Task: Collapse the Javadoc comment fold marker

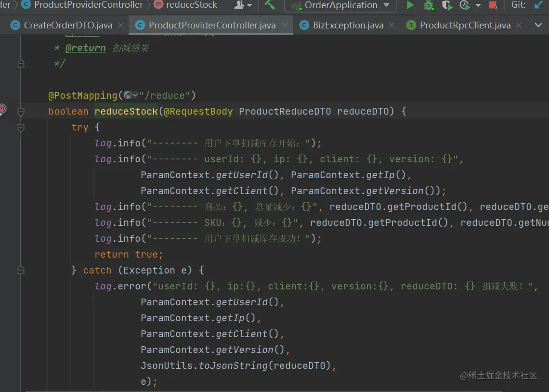Action: pos(21,64)
